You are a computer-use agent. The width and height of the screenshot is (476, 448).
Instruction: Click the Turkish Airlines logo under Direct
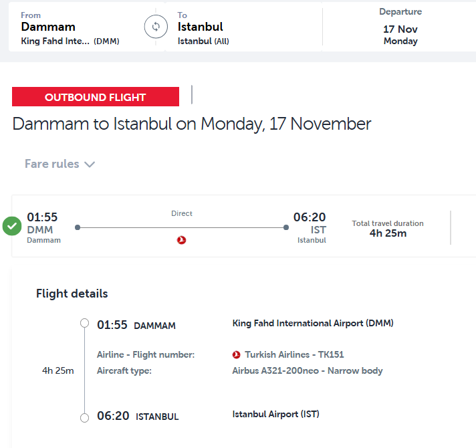point(182,240)
